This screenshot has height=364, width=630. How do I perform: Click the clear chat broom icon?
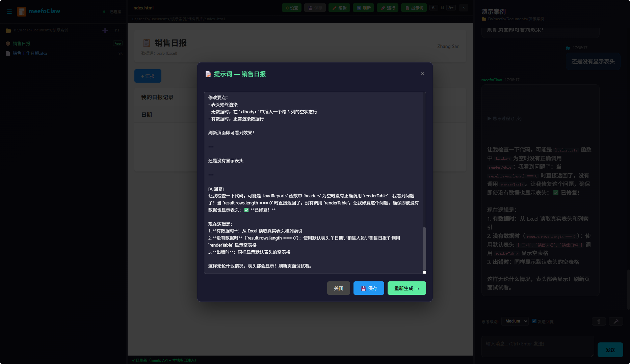click(616, 321)
